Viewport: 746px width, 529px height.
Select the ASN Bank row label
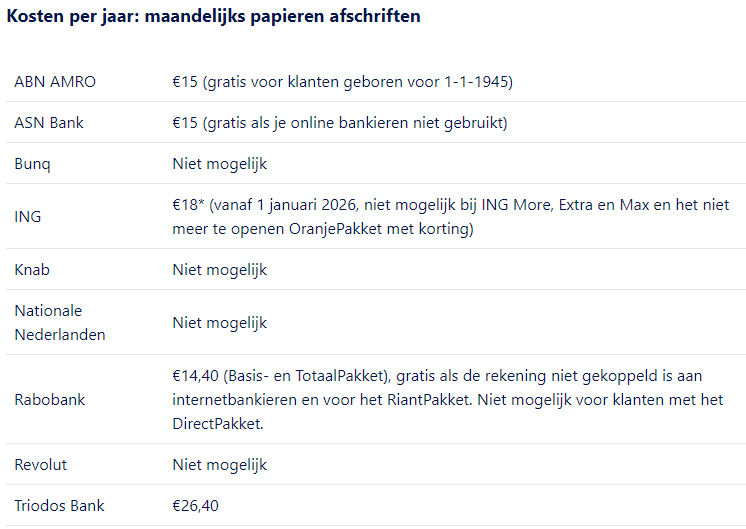(49, 123)
